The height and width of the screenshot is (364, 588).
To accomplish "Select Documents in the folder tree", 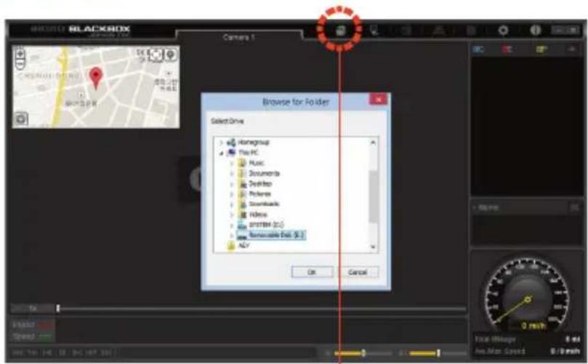I will (x=265, y=174).
